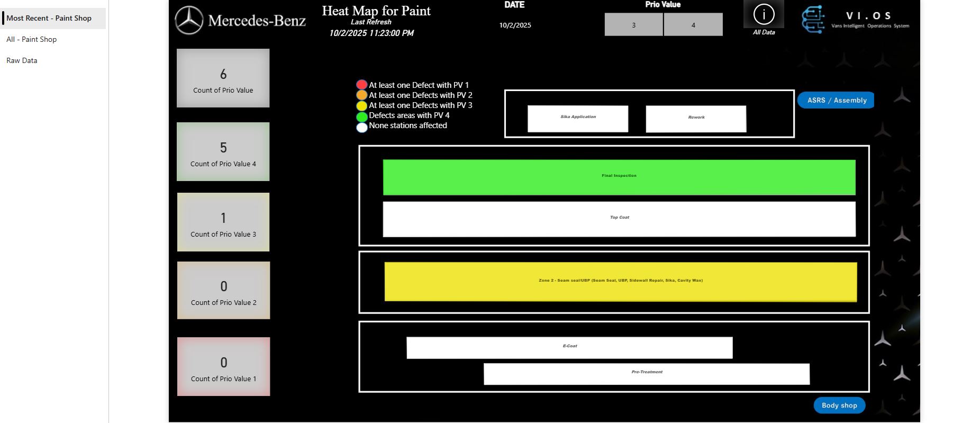The height and width of the screenshot is (423, 980).
Task: Select Prio Value 3 slicer tile
Action: coord(633,25)
